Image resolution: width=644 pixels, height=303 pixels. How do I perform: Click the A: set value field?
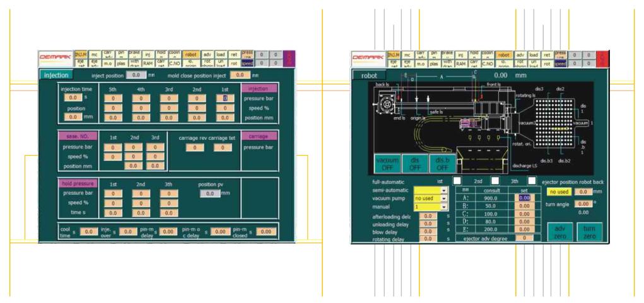click(x=524, y=197)
